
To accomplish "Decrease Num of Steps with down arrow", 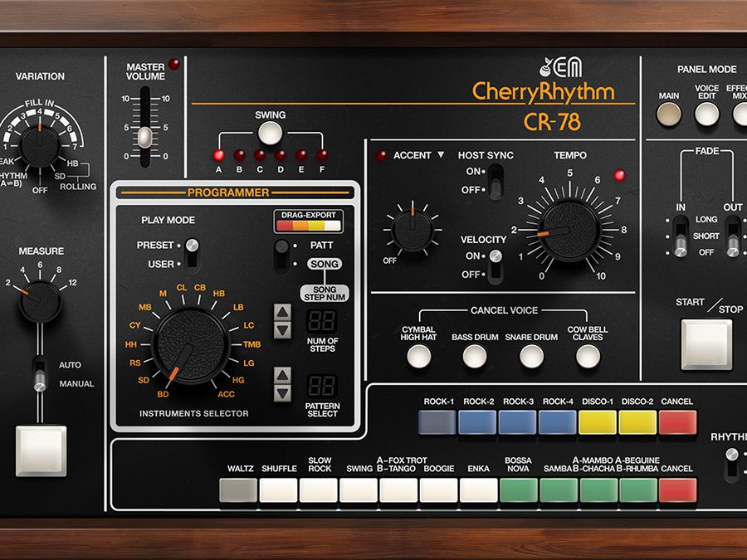I will coord(282,329).
